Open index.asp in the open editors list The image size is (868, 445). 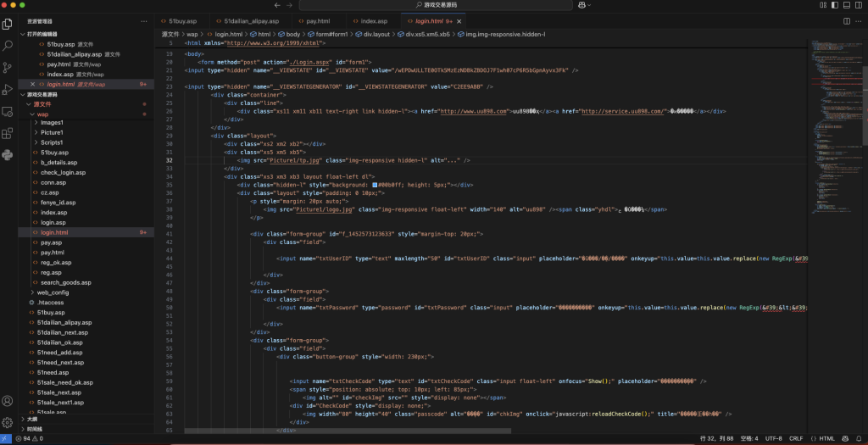pyautogui.click(x=60, y=75)
